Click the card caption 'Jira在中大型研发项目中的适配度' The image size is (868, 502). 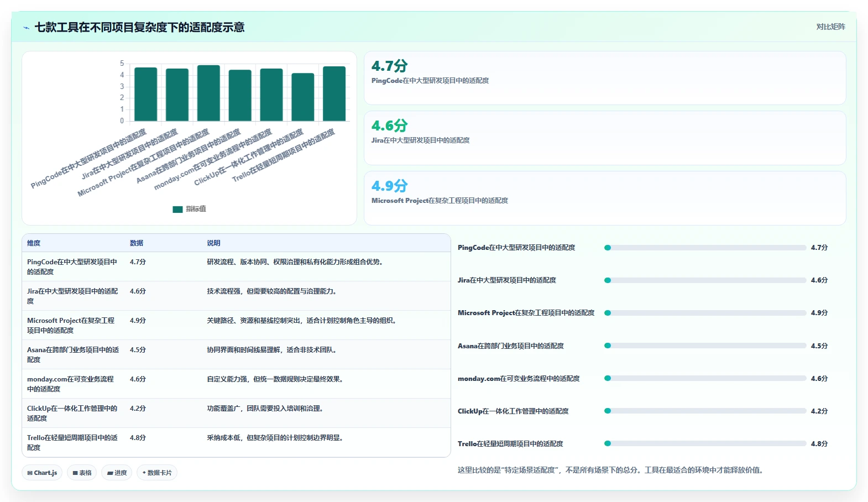[x=421, y=140]
